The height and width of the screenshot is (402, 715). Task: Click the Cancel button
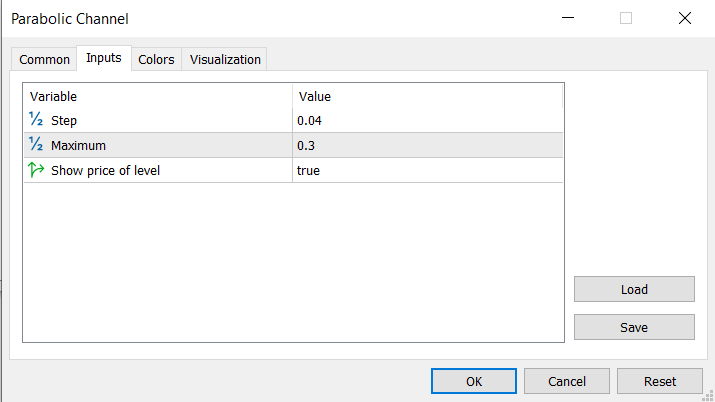click(566, 381)
